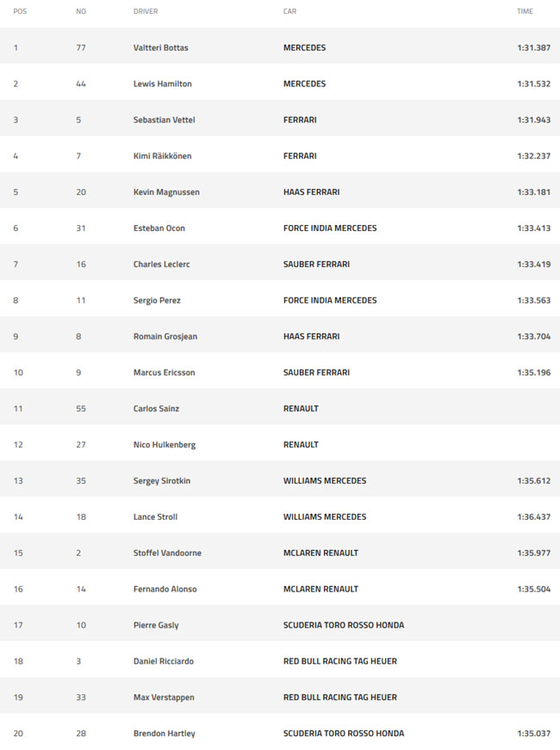Viewport: 560px width, 750px height.
Task: Click Bottas's time 1:31.387
Action: coord(533,47)
